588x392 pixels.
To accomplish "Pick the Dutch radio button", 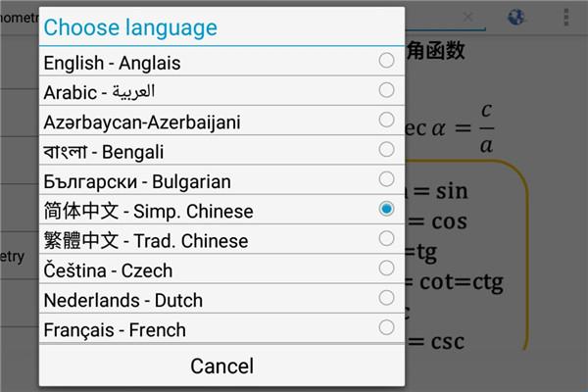I will tap(386, 297).
